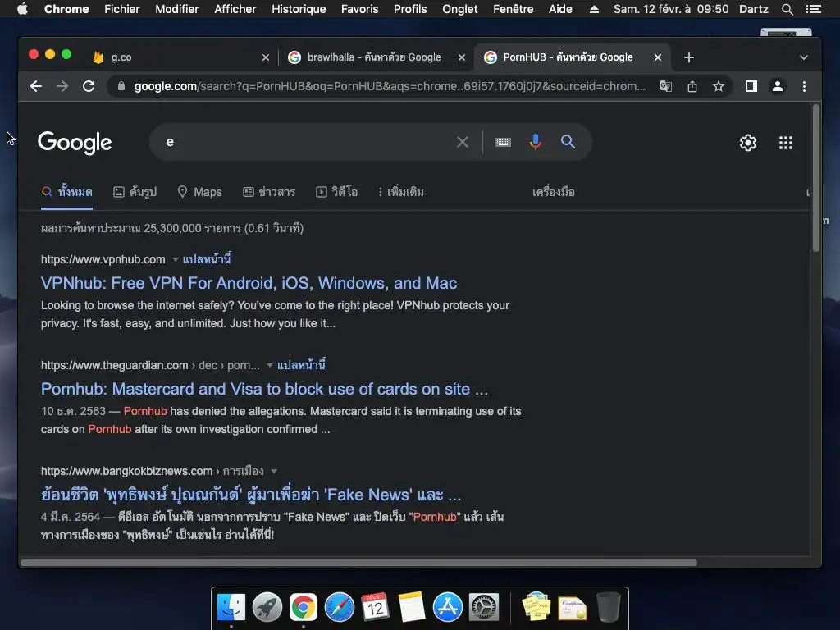Click the Dartz user name in menu bar
The width and height of the screenshot is (840, 630).
pyautogui.click(x=754, y=9)
